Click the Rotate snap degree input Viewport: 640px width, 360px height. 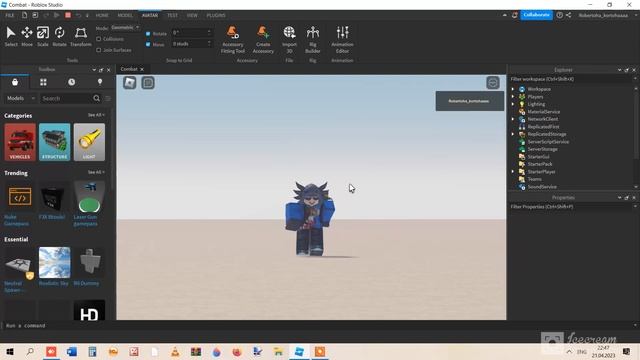click(x=191, y=33)
